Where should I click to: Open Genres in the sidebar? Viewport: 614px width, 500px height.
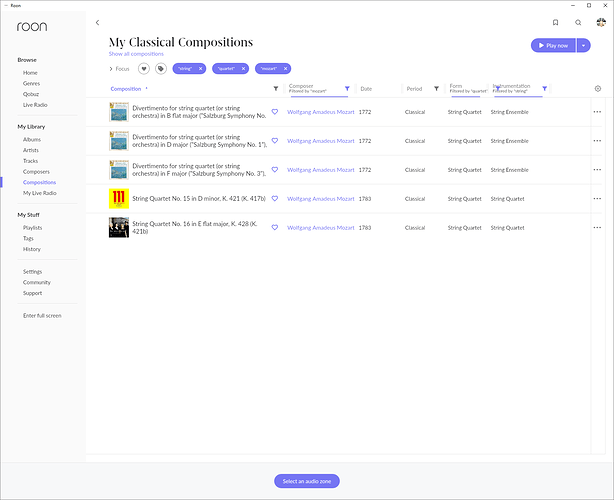(31, 83)
